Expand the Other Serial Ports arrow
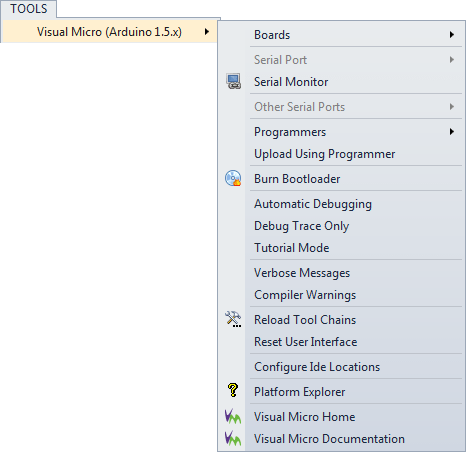Image resolution: width=466 pixels, height=452 pixels. [452, 107]
